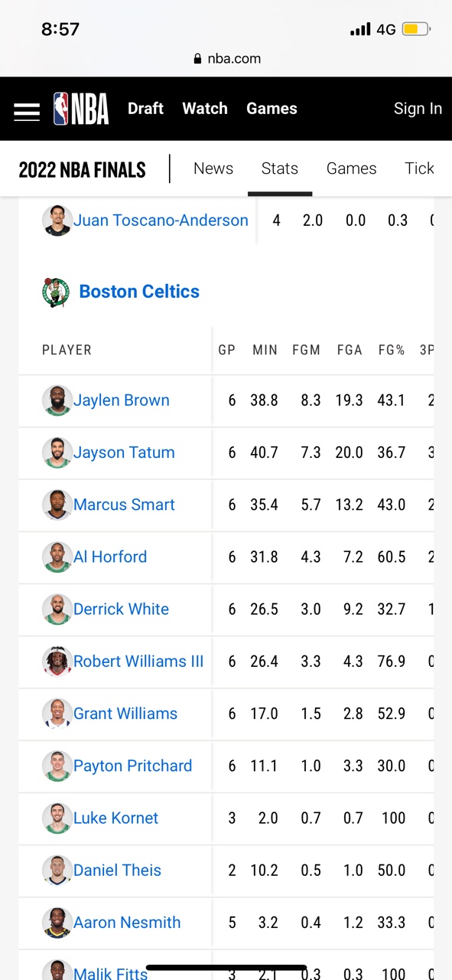Open the hamburger menu icon
The image size is (452, 980).
(x=27, y=110)
